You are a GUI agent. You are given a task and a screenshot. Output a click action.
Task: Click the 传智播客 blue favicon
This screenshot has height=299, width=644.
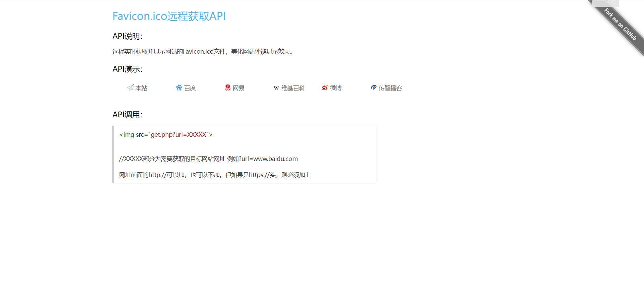tap(374, 87)
